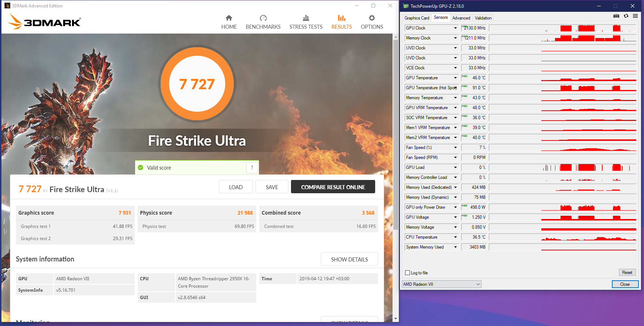Open the Memory Controller Load dropdown
Image resolution: width=644 pixels, height=326 pixels.
pos(455,177)
